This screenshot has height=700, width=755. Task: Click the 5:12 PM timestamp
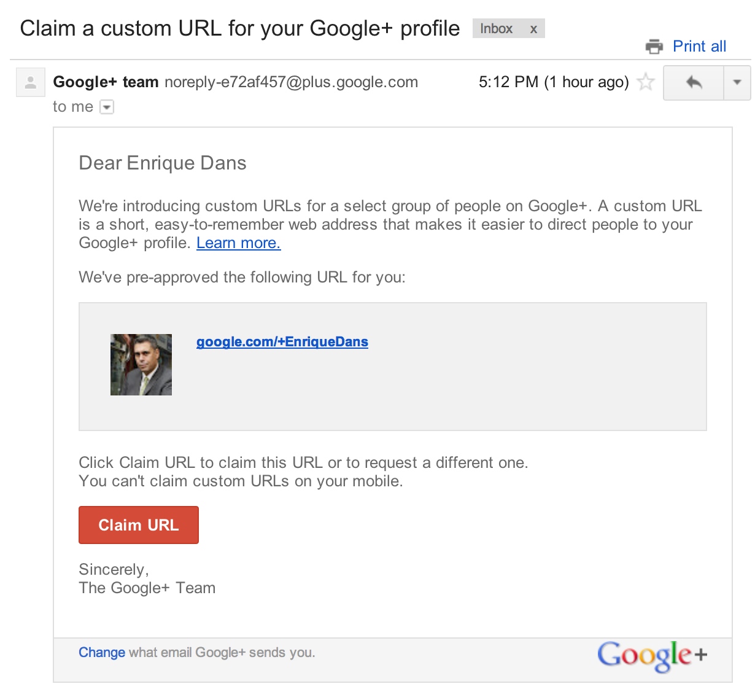tap(553, 82)
